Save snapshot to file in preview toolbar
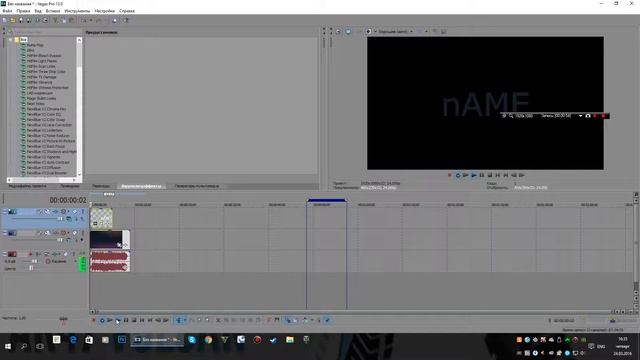The image size is (640, 360). pos(444,31)
